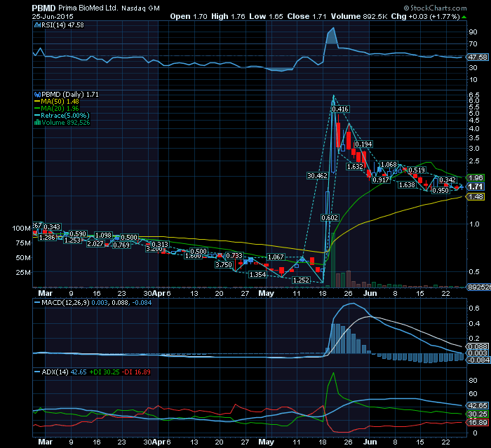Click the volume bars icon in legend
The width and height of the screenshot is (491, 448).
pos(37,123)
